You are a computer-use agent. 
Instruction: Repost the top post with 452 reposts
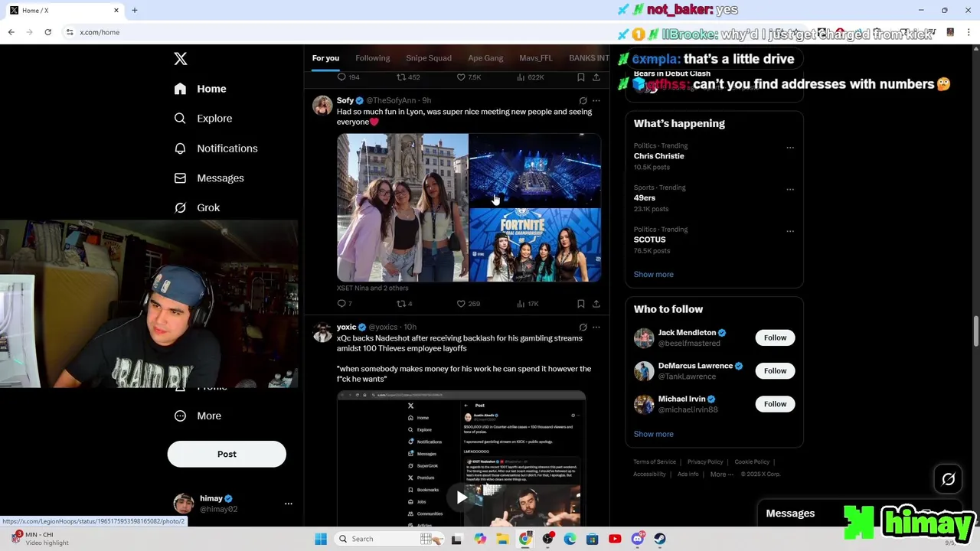click(x=408, y=77)
